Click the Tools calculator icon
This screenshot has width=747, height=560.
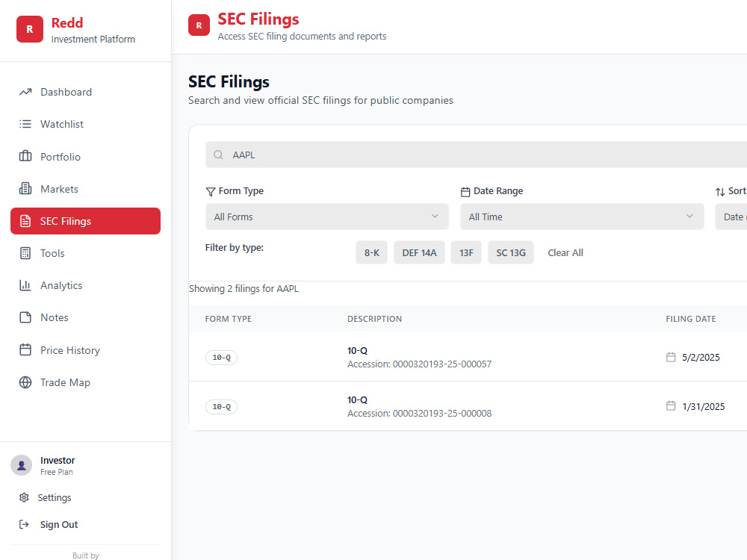click(25, 253)
